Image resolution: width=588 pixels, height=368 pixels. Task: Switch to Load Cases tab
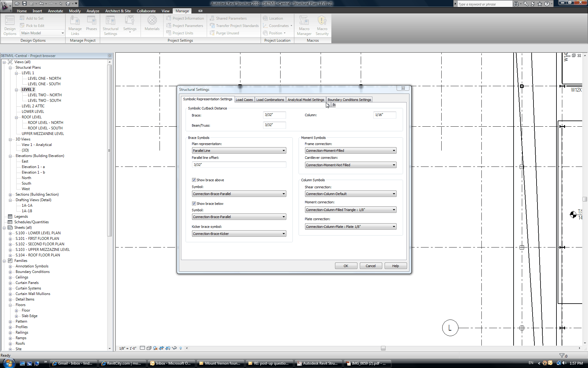244,100
